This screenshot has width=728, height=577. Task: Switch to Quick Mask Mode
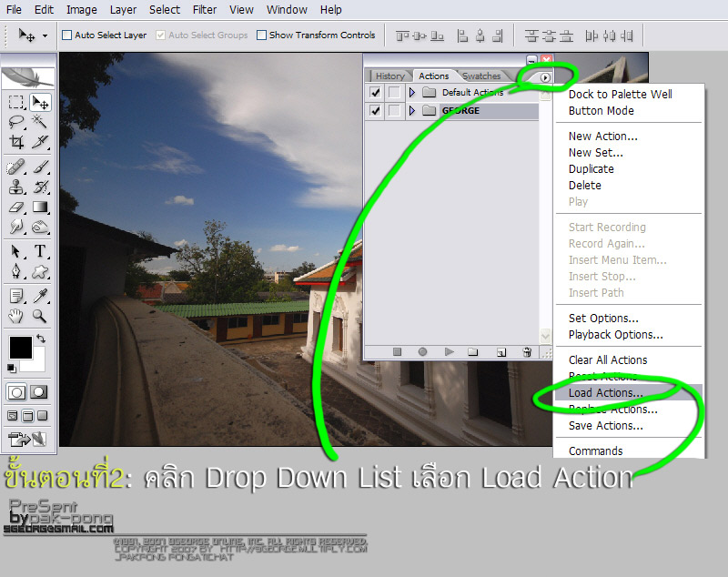pos(39,392)
